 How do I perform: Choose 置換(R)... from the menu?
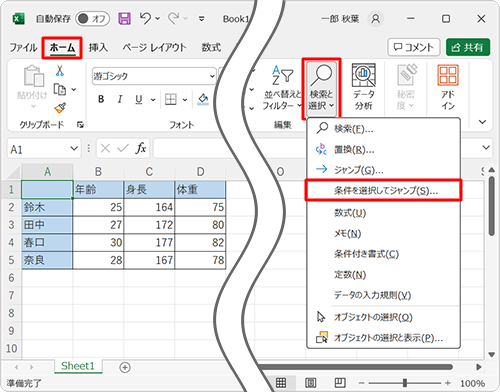pos(383,150)
